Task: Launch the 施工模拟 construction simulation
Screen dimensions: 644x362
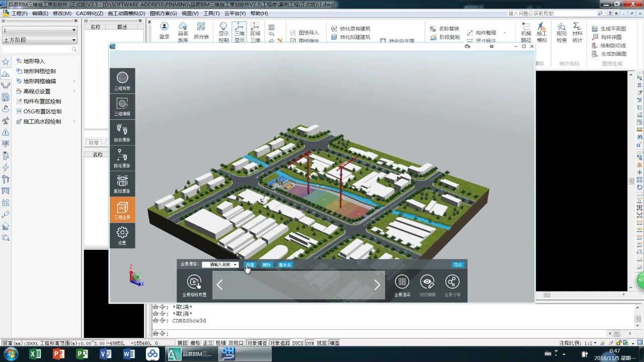Action: click(541, 32)
